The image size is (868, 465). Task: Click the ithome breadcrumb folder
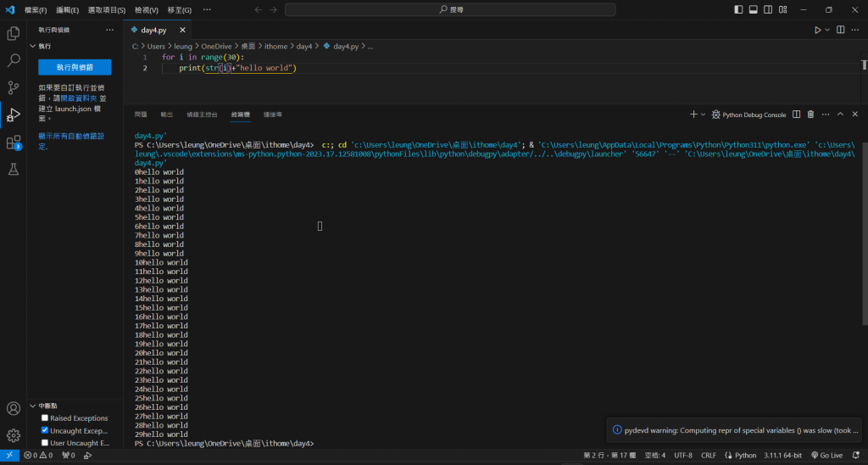[275, 47]
